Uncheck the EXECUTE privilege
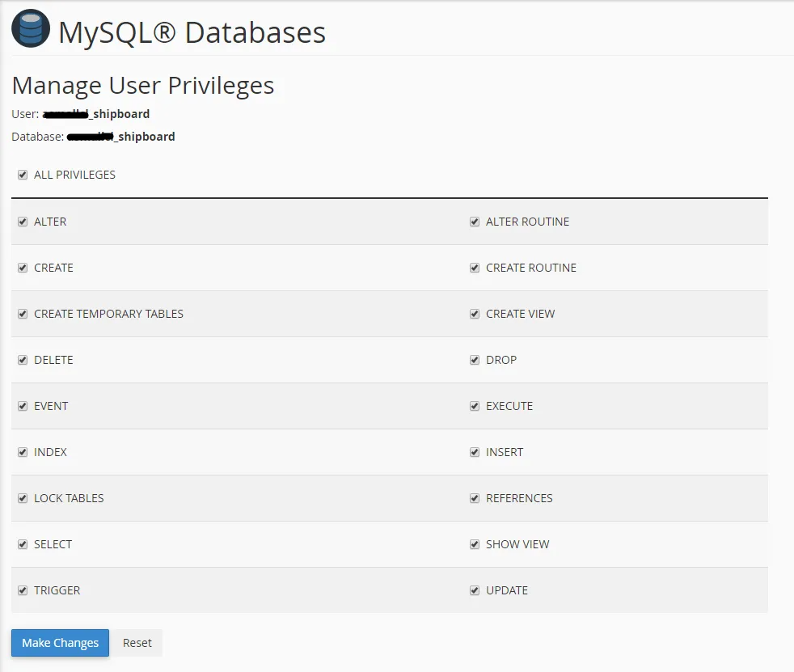 474,406
